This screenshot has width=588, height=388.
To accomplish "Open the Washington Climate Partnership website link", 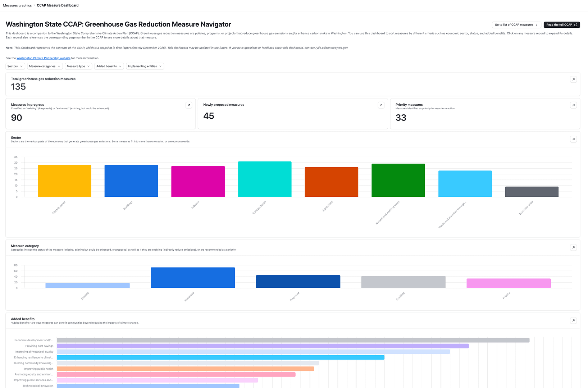I will tap(44, 58).
